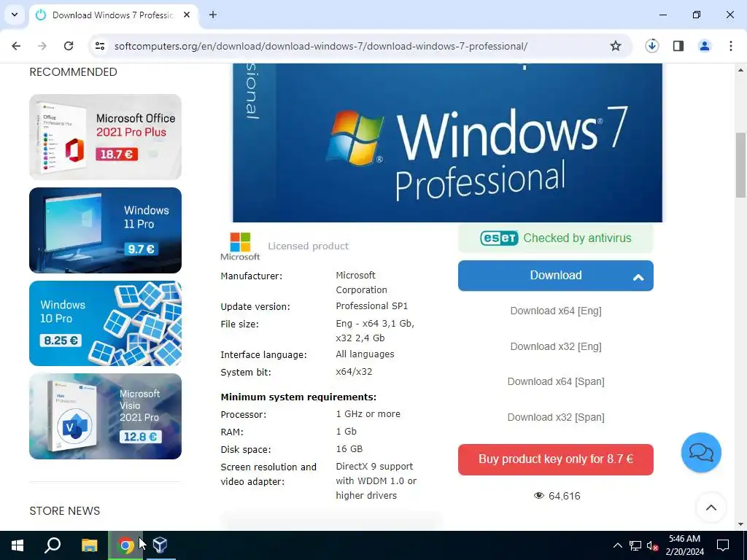Choose Download x64 [Eng]
Viewport: 747px width, 560px height.
click(555, 311)
